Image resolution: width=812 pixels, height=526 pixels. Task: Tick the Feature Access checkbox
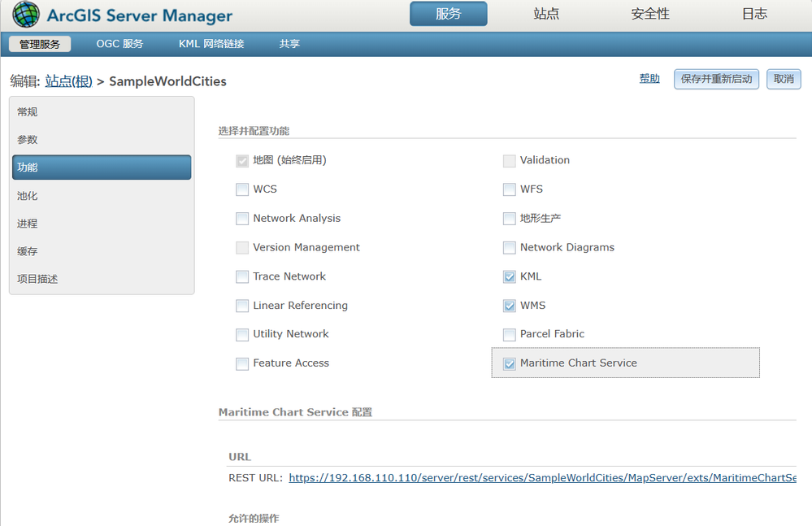point(242,363)
